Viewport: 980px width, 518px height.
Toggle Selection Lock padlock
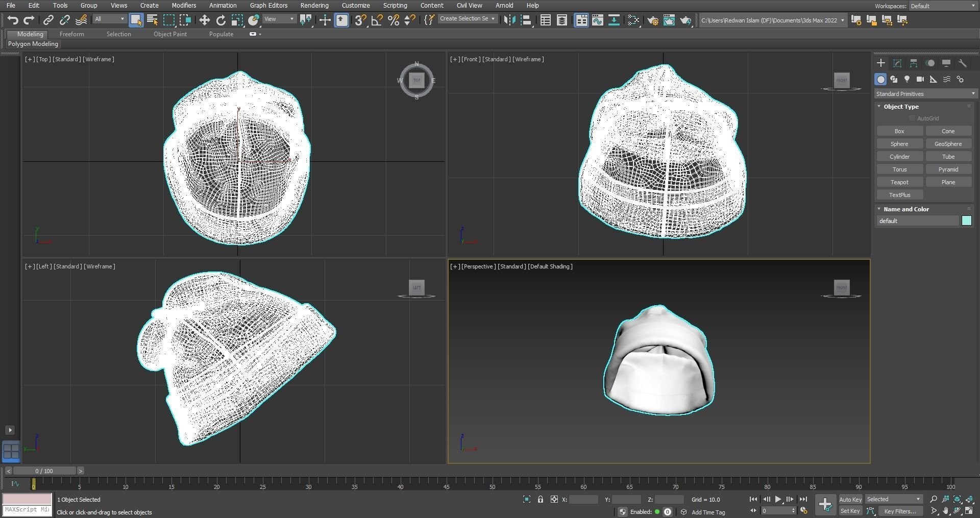(x=541, y=500)
